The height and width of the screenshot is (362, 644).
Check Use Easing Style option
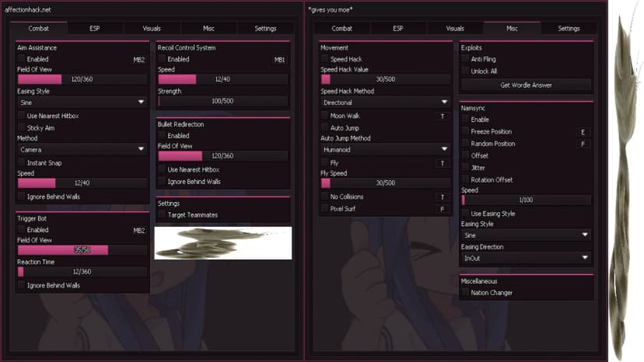coord(465,214)
